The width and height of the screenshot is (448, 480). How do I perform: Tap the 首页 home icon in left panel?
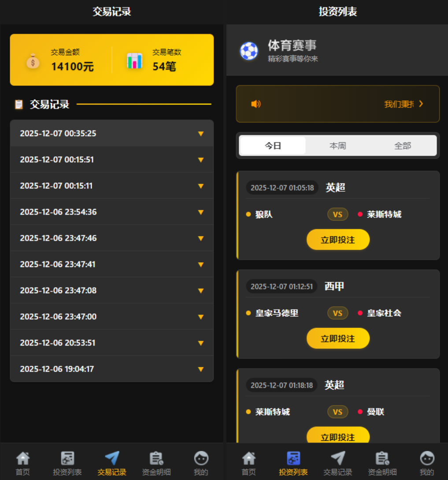(x=22, y=458)
